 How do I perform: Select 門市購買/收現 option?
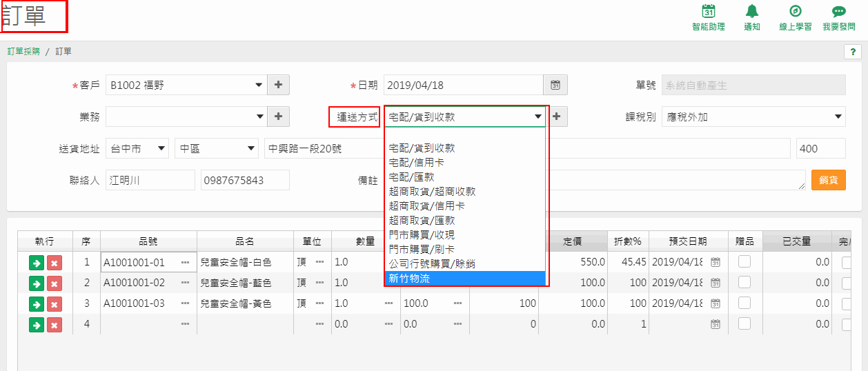[x=465, y=234]
